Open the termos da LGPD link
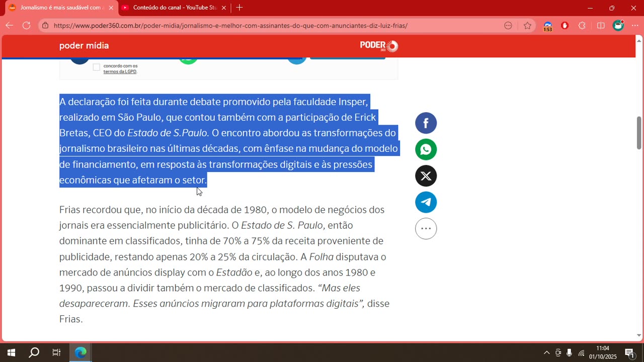644x362 pixels. pos(120,71)
